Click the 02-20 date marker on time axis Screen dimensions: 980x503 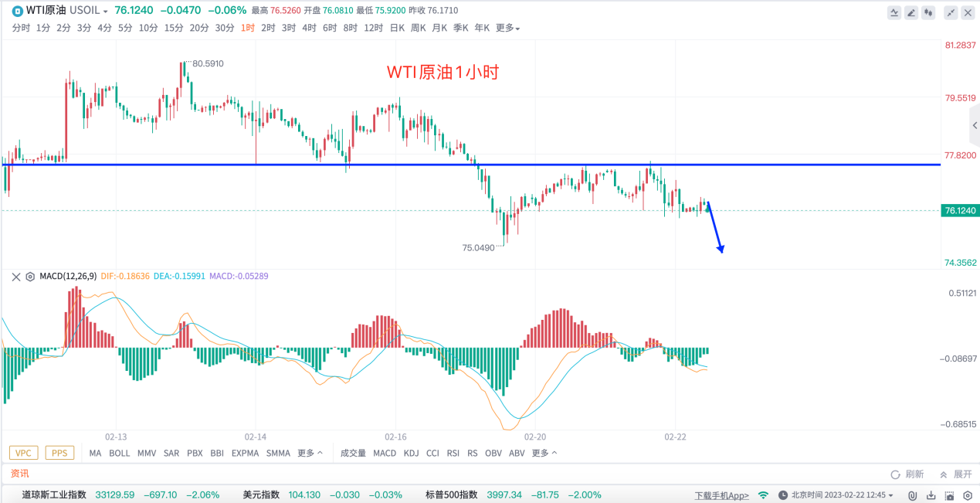(x=536, y=437)
